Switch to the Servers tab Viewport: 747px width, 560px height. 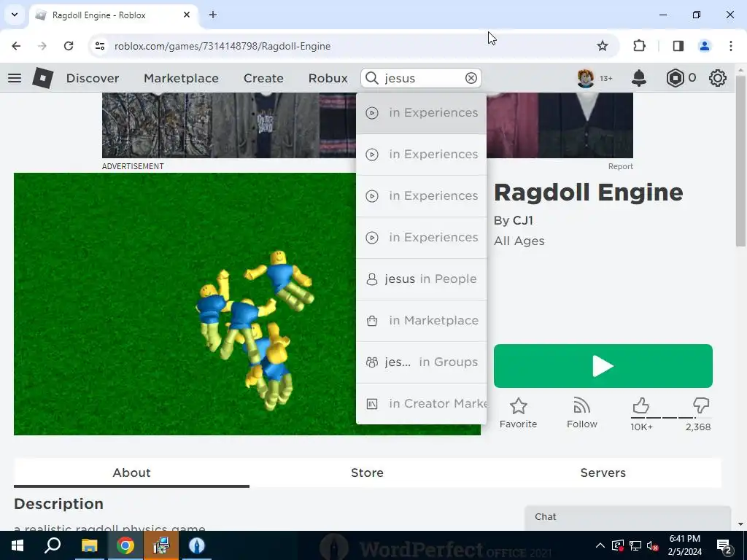click(x=603, y=472)
